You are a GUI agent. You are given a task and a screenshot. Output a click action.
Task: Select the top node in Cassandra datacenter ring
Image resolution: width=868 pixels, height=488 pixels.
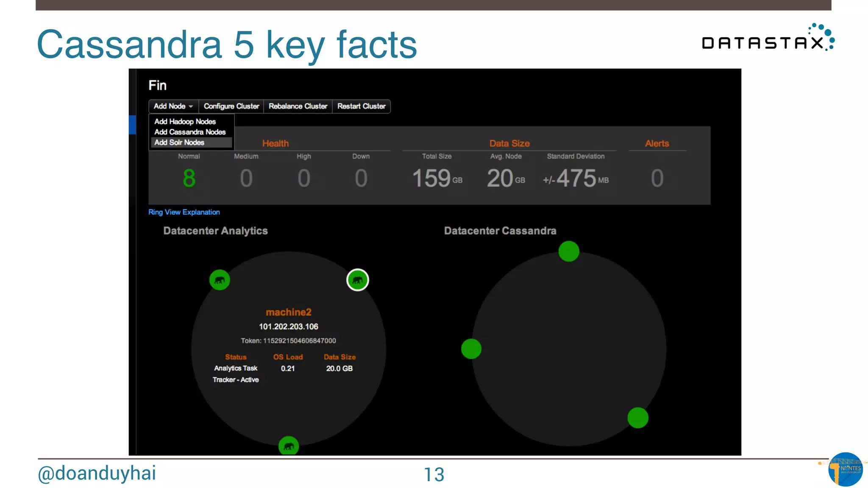(x=569, y=252)
